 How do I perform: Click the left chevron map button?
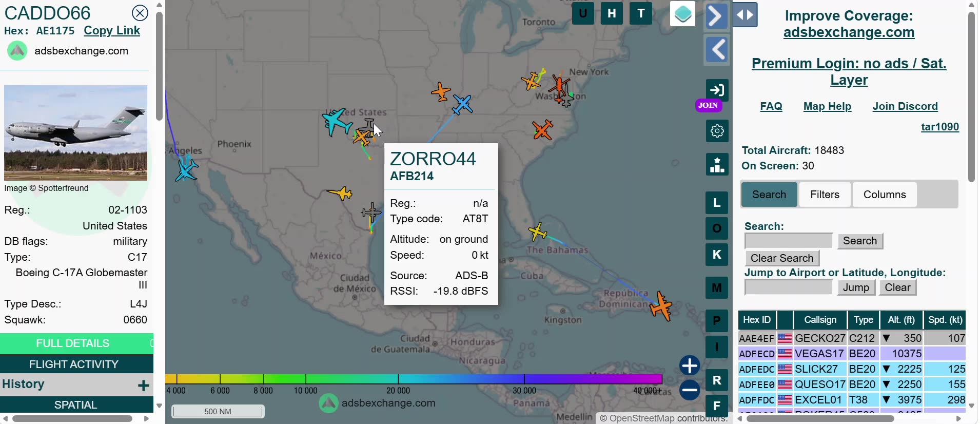tap(717, 50)
